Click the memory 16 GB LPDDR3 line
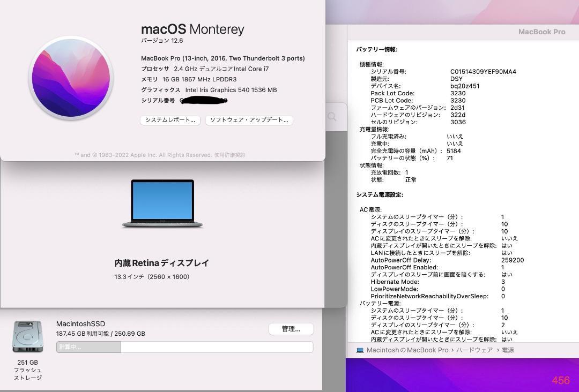579x392 pixels. 189,79
